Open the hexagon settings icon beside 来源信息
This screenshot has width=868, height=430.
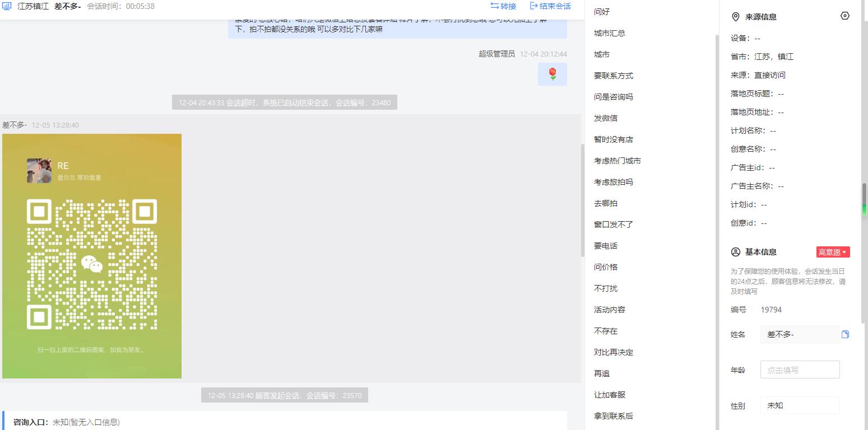click(845, 16)
